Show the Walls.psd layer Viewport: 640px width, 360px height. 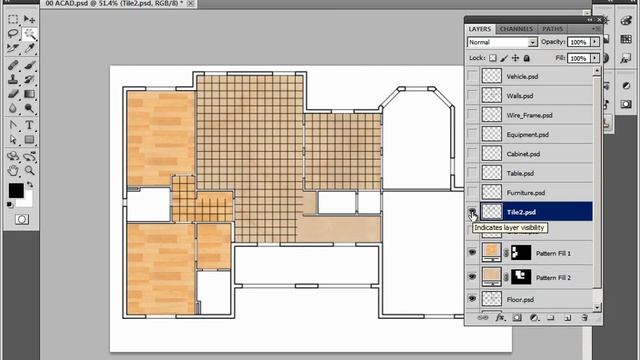472,96
